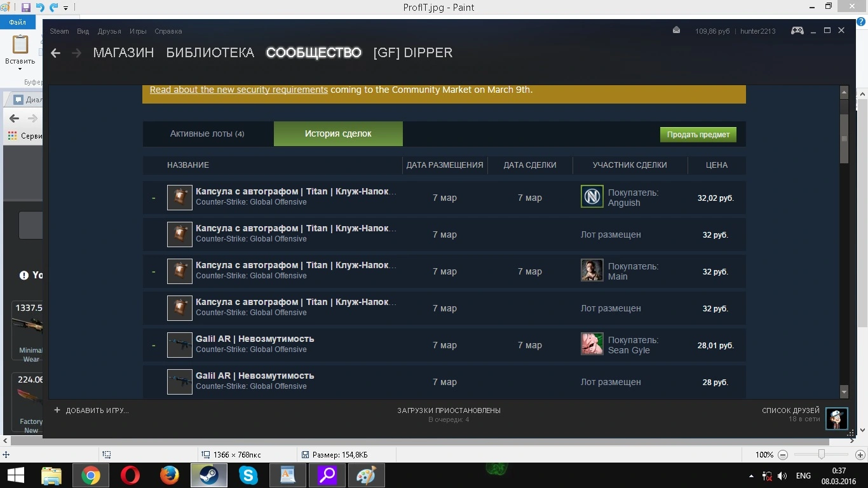Open the Друзья menu

[x=109, y=31]
